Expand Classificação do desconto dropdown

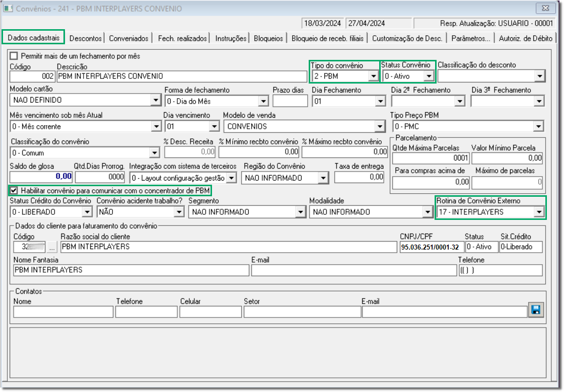tap(539, 76)
